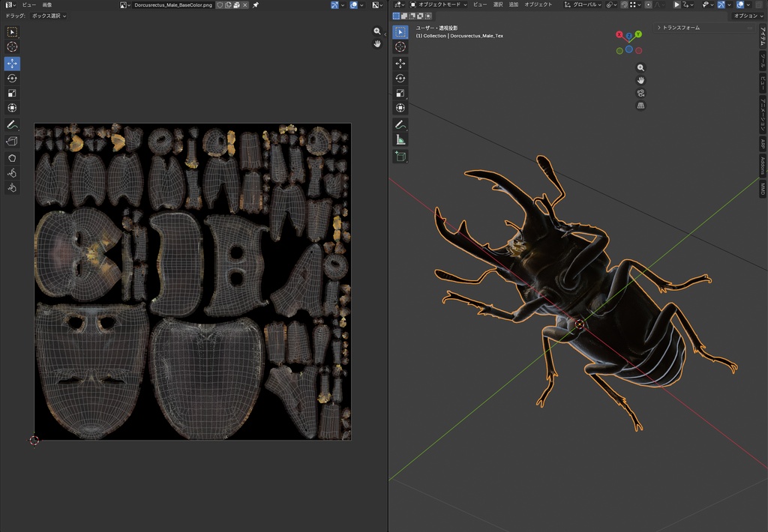Screen dimensions: 768x532
Task: Toggle overlays in 3D viewport header
Action: click(740, 4)
